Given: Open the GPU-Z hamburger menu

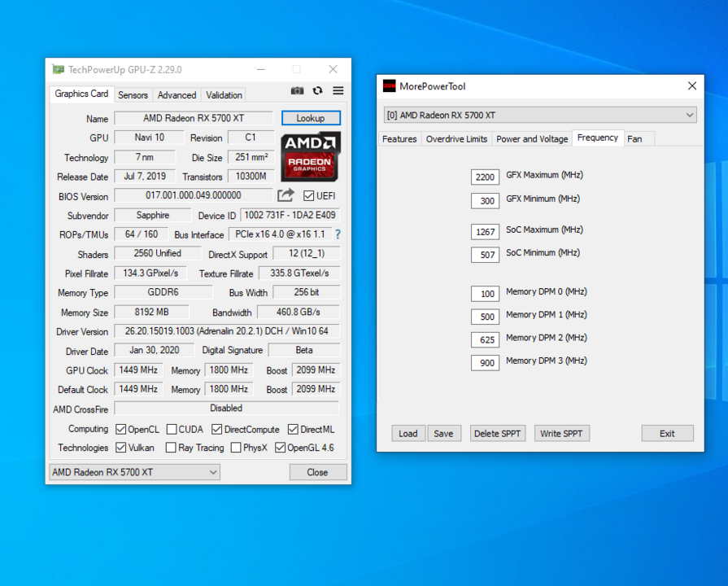Looking at the screenshot, I should [x=338, y=90].
